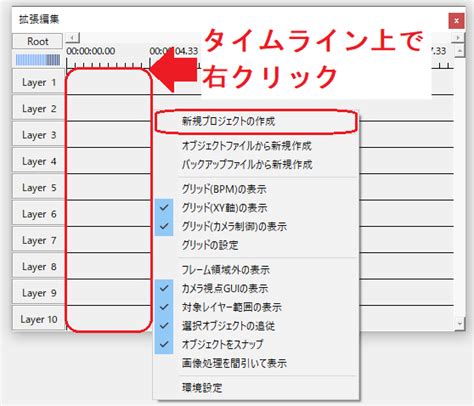Toggle Layer 6 header

[39, 214]
